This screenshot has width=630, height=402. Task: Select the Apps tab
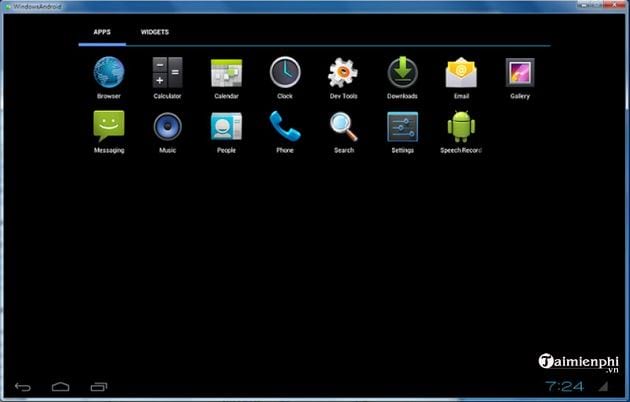(x=102, y=32)
